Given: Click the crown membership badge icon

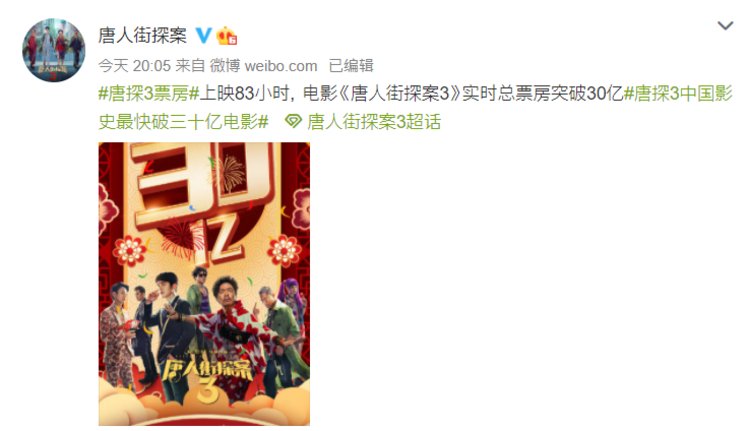Looking at the screenshot, I should (x=226, y=36).
